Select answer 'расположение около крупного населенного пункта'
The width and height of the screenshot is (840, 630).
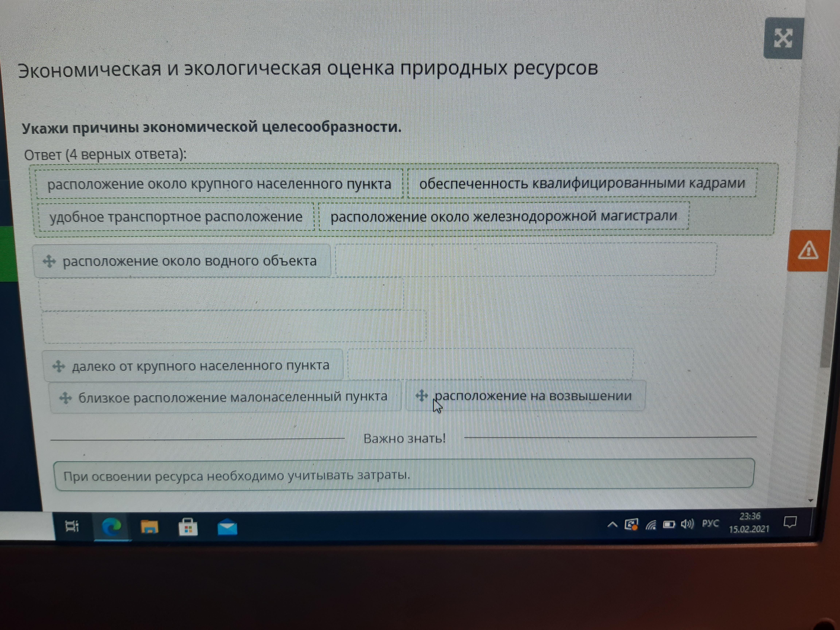coord(219,184)
